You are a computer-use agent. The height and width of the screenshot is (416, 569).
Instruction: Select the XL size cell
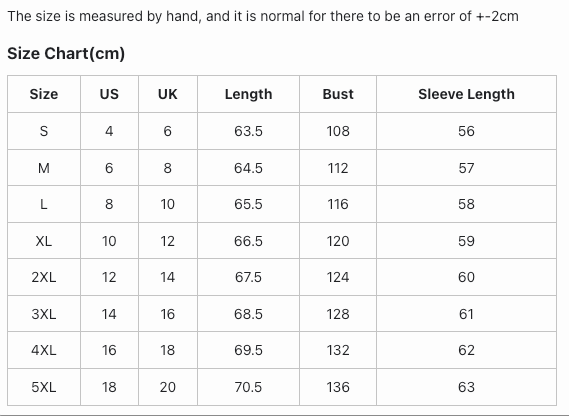44,241
